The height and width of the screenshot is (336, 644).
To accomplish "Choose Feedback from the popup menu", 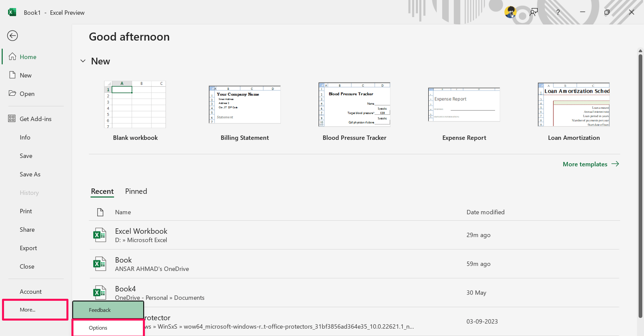I will tap(108, 310).
